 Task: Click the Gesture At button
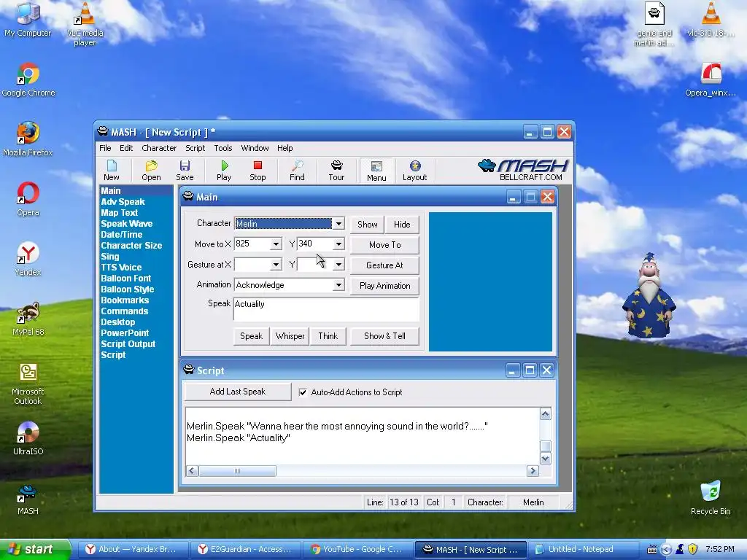(385, 265)
